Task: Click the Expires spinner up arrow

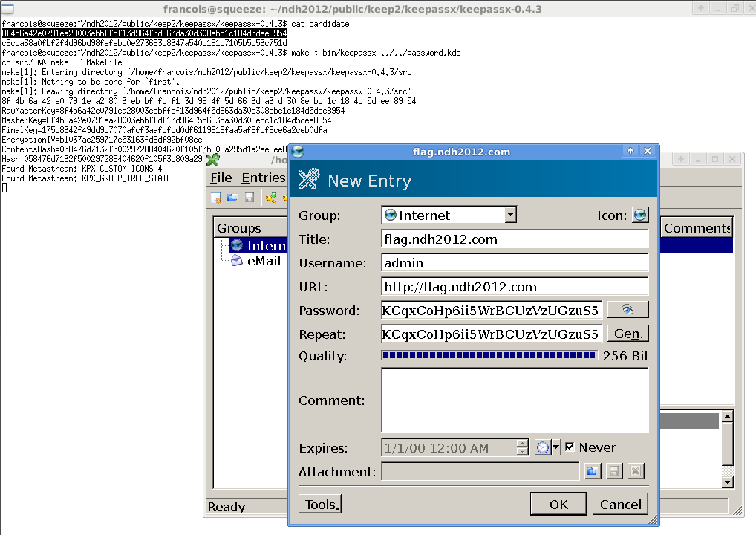Action: pos(522,444)
